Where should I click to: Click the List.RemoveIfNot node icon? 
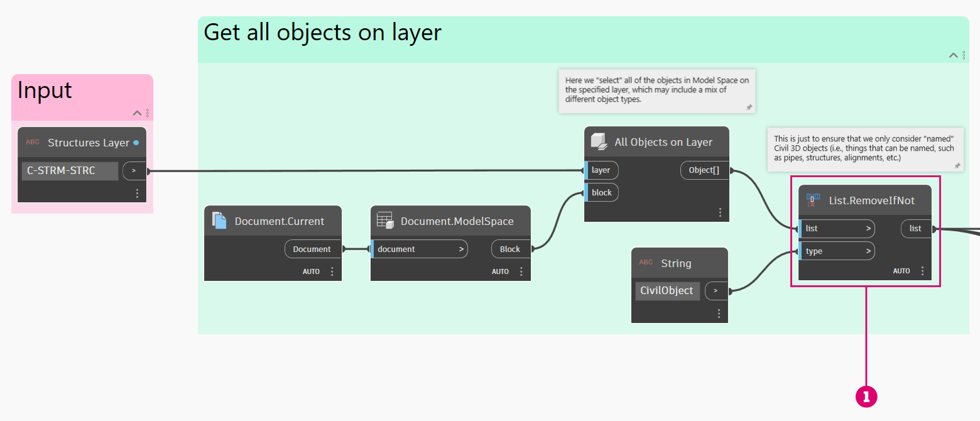point(814,200)
